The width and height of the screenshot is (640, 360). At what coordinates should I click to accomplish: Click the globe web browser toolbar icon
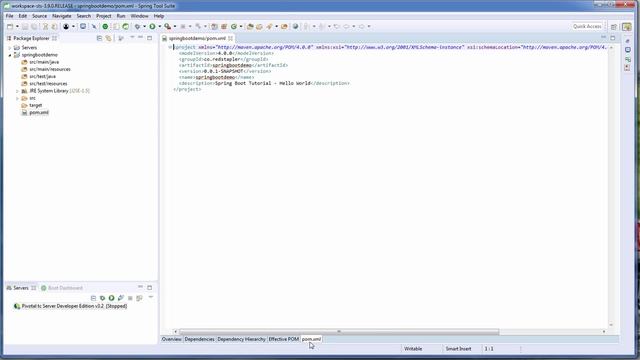pos(296,27)
